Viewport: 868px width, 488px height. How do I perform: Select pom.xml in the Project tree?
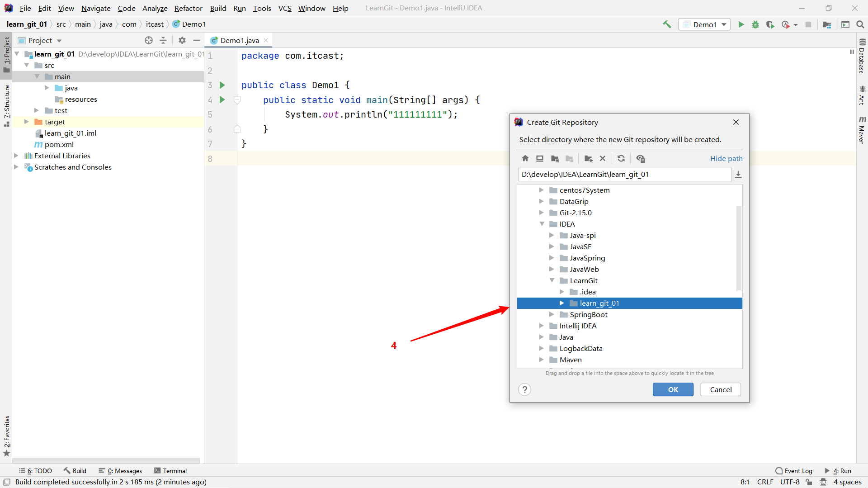59,144
